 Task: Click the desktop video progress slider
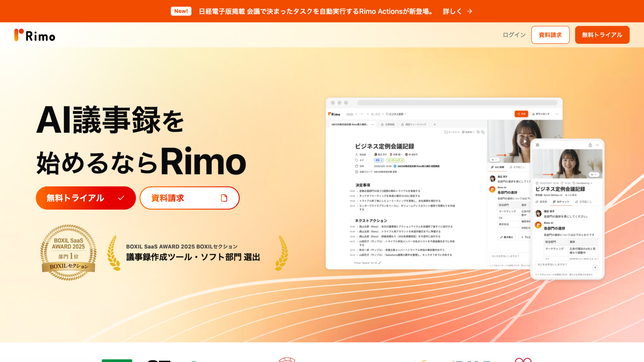[x=505, y=155]
